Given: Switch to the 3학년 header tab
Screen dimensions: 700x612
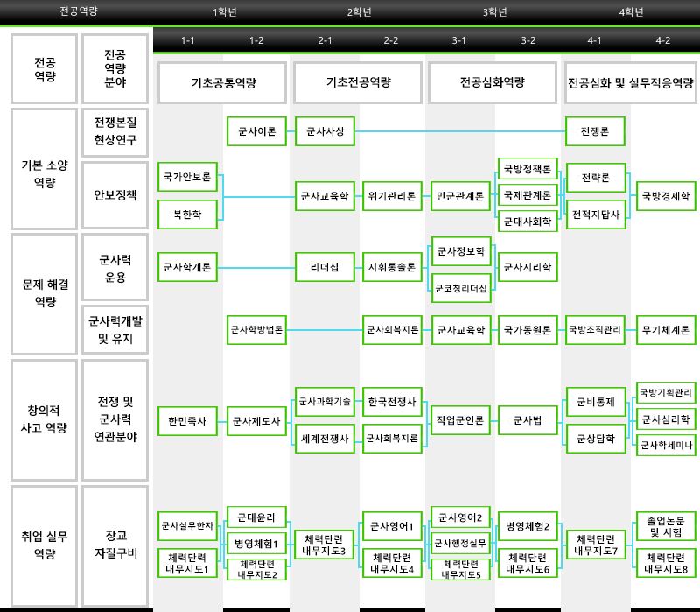Looking at the screenshot, I should tap(494, 12).
